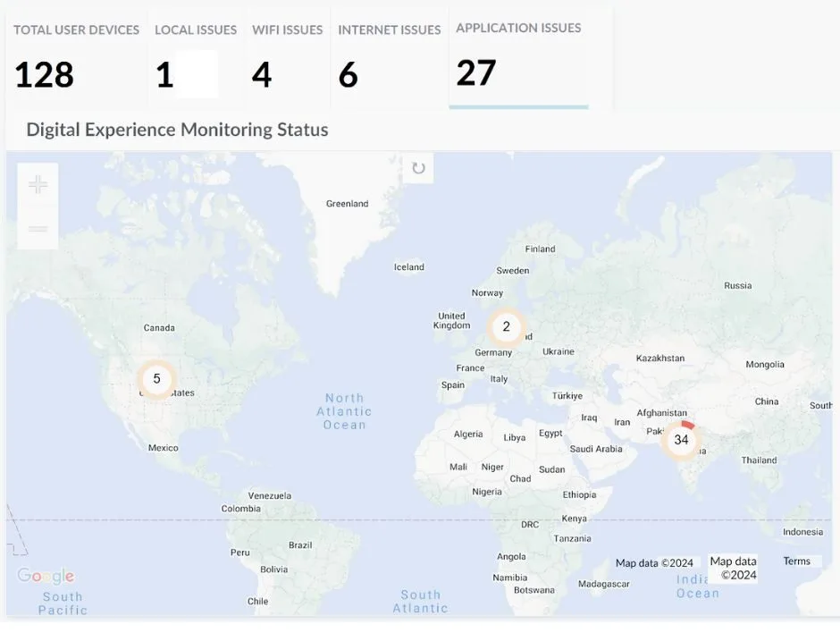This screenshot has height=633, width=840.
Task: Select the Application Issues tab
Action: tap(518, 58)
